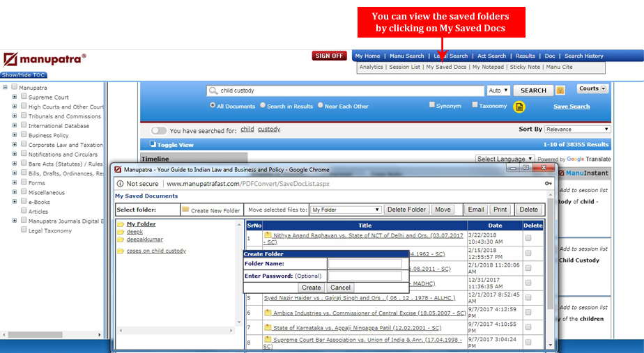Click the key icon in popup address bar

pos(549,184)
